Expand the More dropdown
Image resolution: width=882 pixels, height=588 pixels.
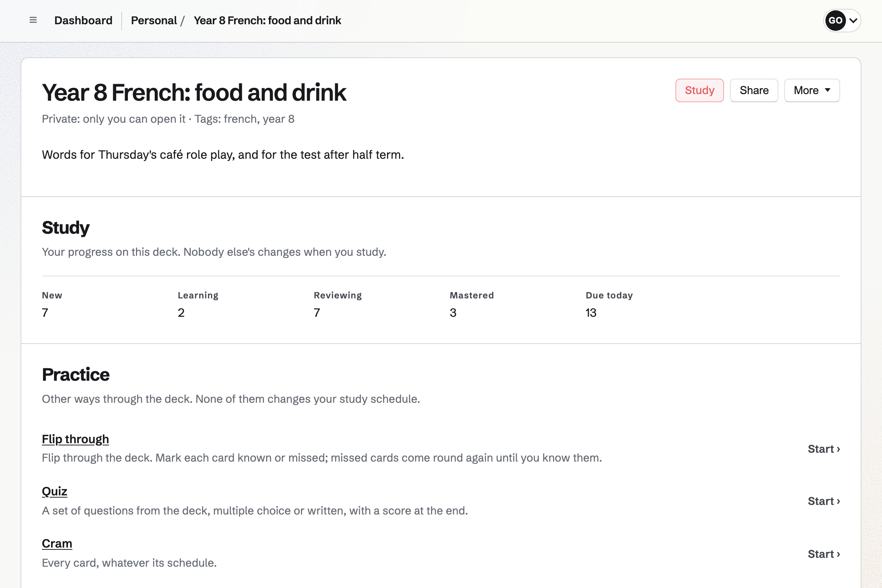click(812, 90)
